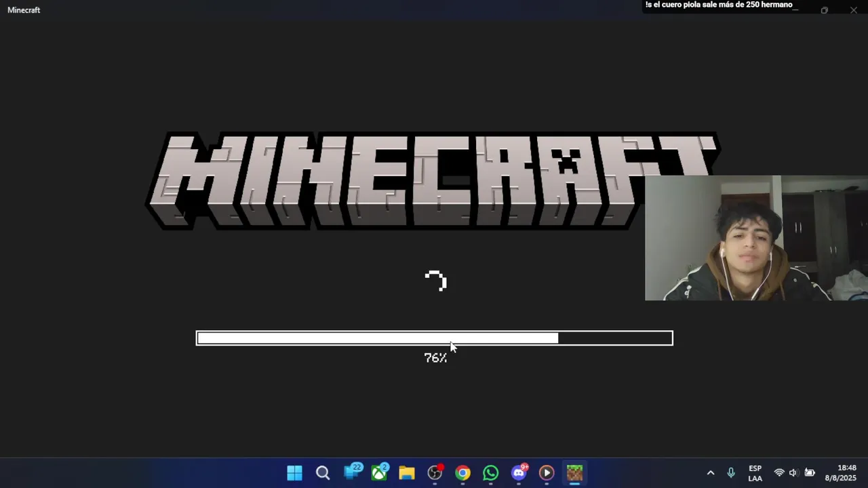Click the 'cuero piola' overlay caption
Image resolution: width=868 pixels, height=488 pixels.
pyautogui.click(x=719, y=5)
